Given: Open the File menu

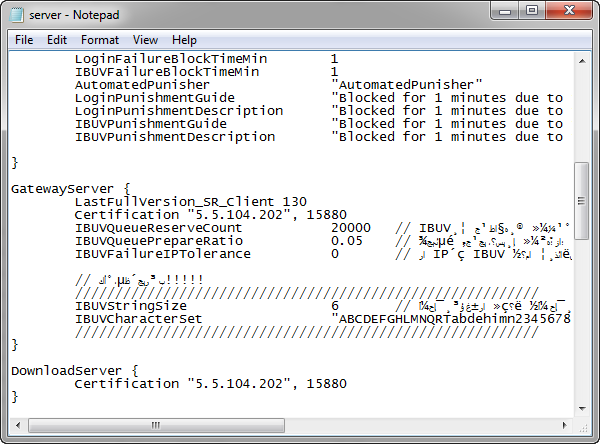Looking at the screenshot, I should 24,40.
